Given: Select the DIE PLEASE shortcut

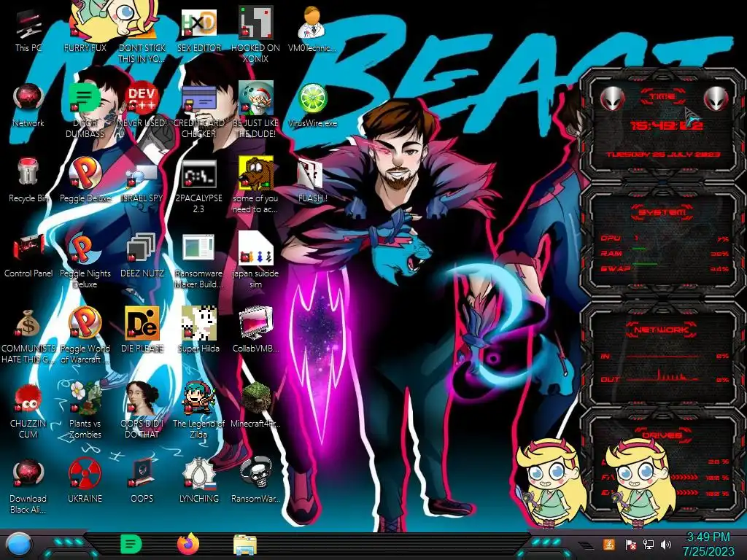Looking at the screenshot, I should [x=142, y=330].
